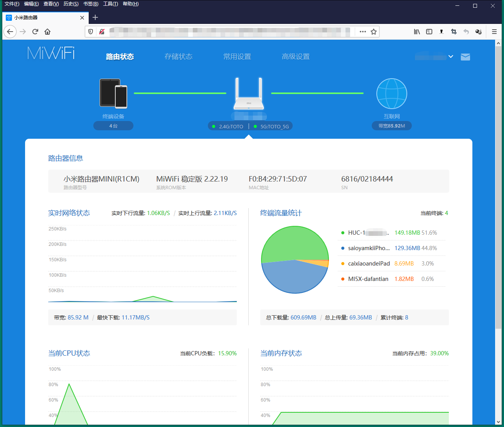Click serial number 6816/02184444
Screen dimensions: 504x427
(367, 179)
